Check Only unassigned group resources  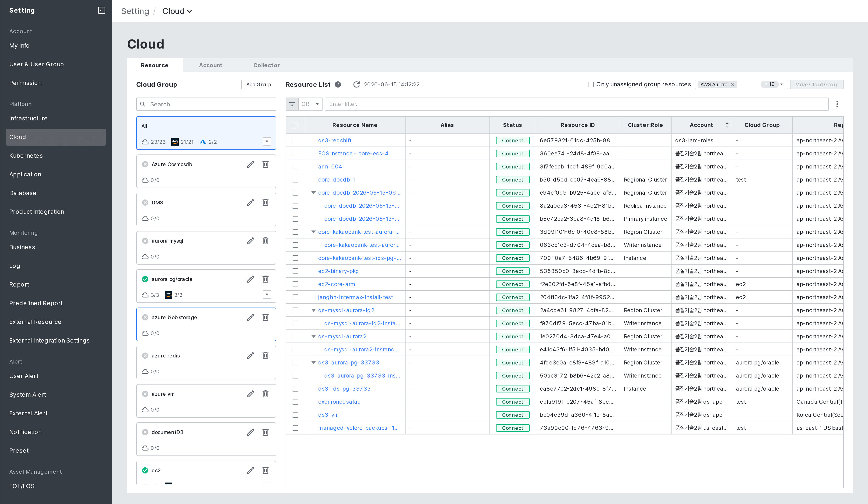coord(591,84)
